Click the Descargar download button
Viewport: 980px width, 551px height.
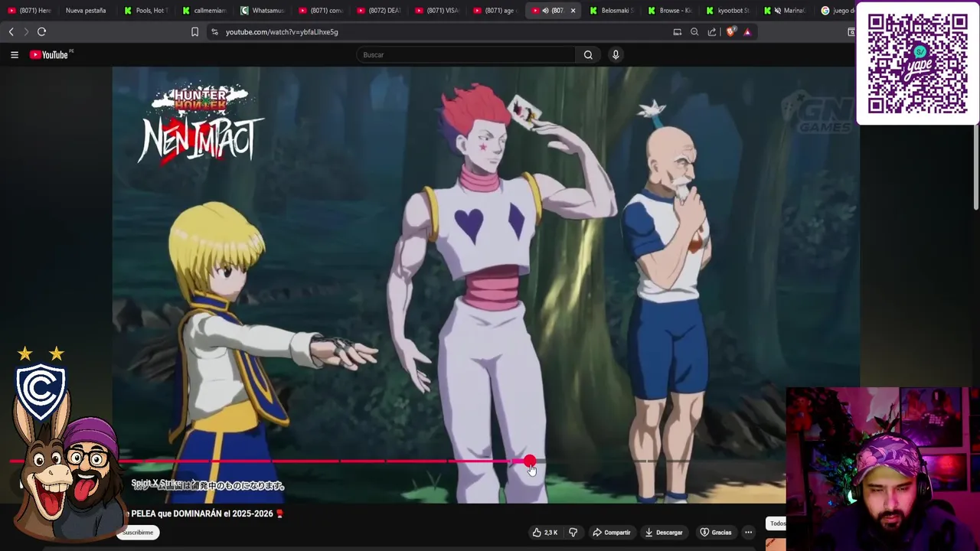point(663,532)
